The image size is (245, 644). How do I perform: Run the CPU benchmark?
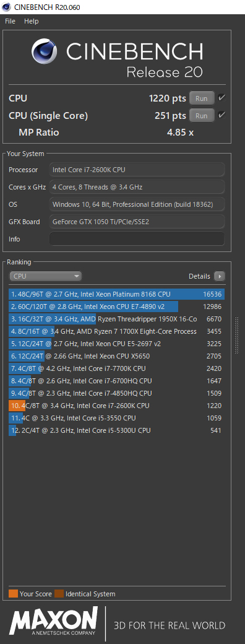tap(202, 98)
